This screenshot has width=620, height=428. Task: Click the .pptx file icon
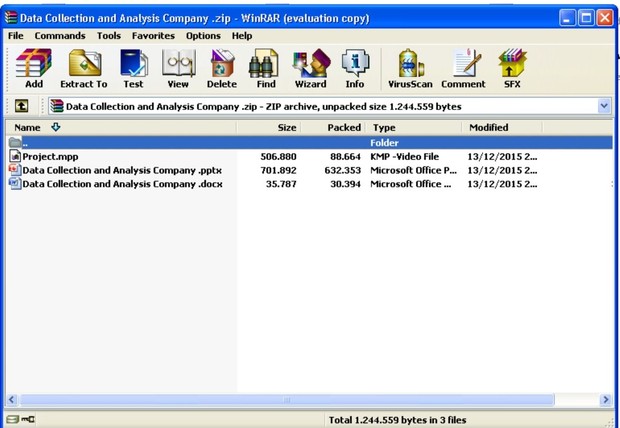pos(15,170)
